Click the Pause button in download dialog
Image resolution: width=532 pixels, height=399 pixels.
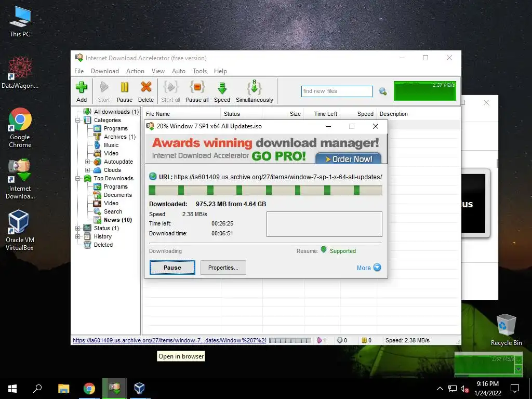tap(172, 268)
